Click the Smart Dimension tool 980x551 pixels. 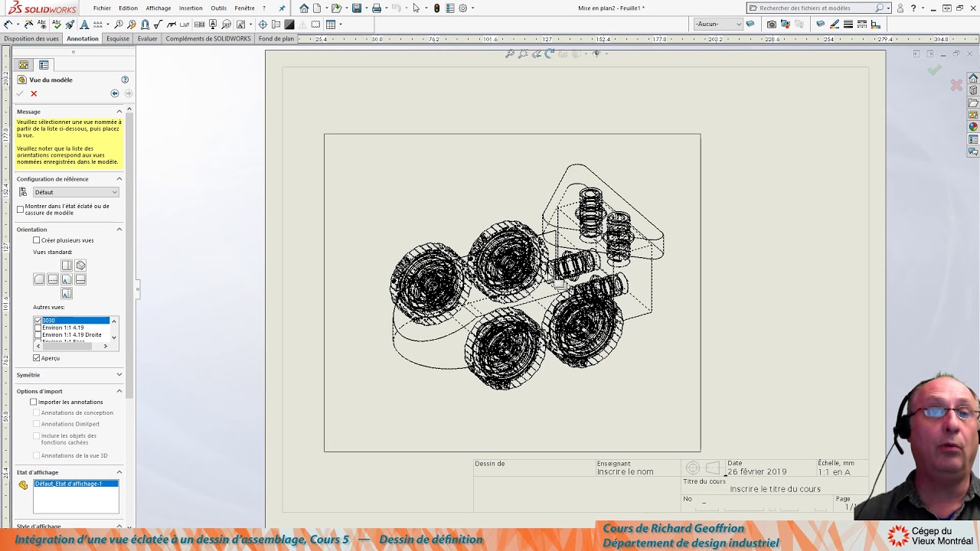[x=8, y=24]
